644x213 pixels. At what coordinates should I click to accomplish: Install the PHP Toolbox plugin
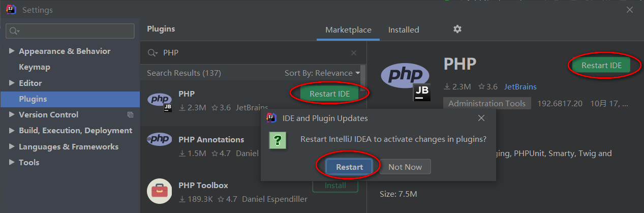pos(335,186)
